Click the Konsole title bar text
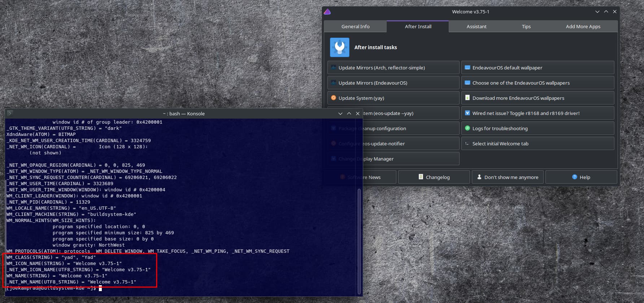The width and height of the screenshot is (644, 303). (184, 114)
